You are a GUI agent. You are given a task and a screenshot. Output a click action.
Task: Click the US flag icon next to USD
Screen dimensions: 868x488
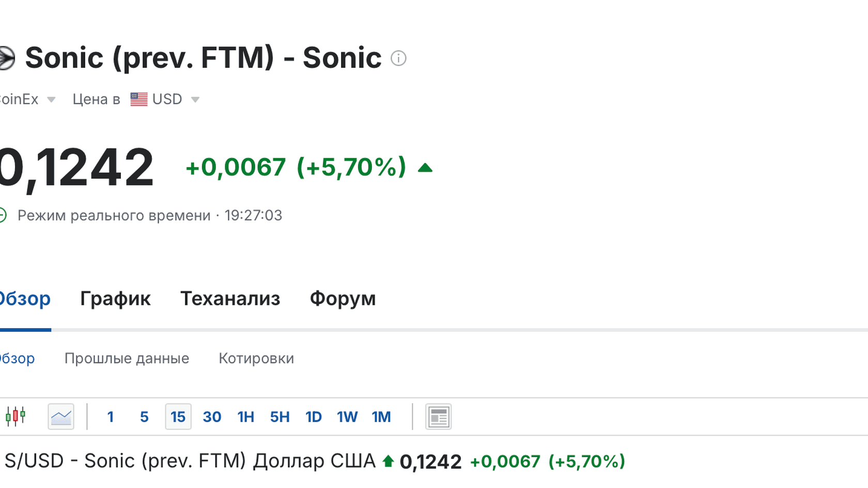click(138, 99)
